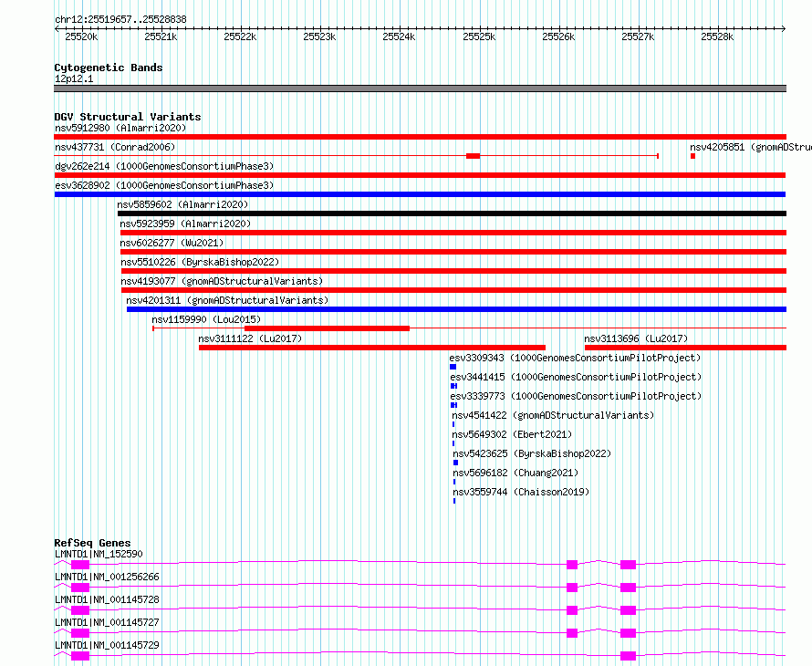812x666 pixels.
Task: Click the middle magenta exon of LMNTD1|NM_001256266
Action: click(572, 588)
